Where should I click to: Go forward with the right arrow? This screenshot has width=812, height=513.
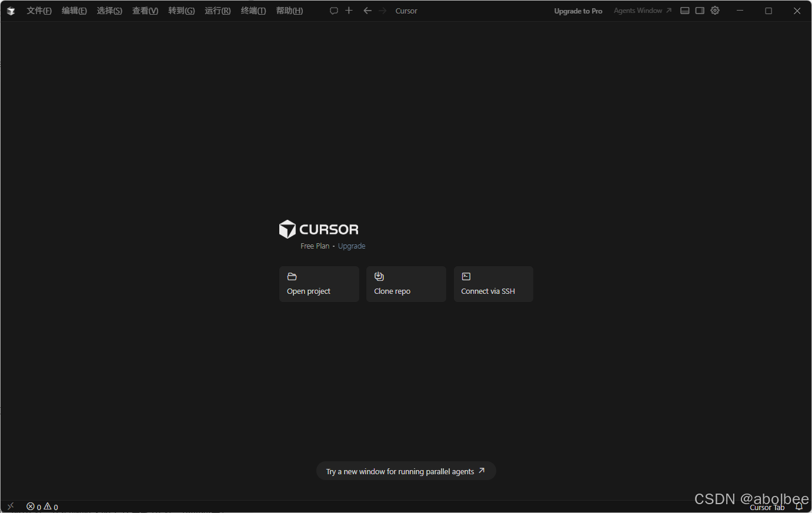[383, 11]
